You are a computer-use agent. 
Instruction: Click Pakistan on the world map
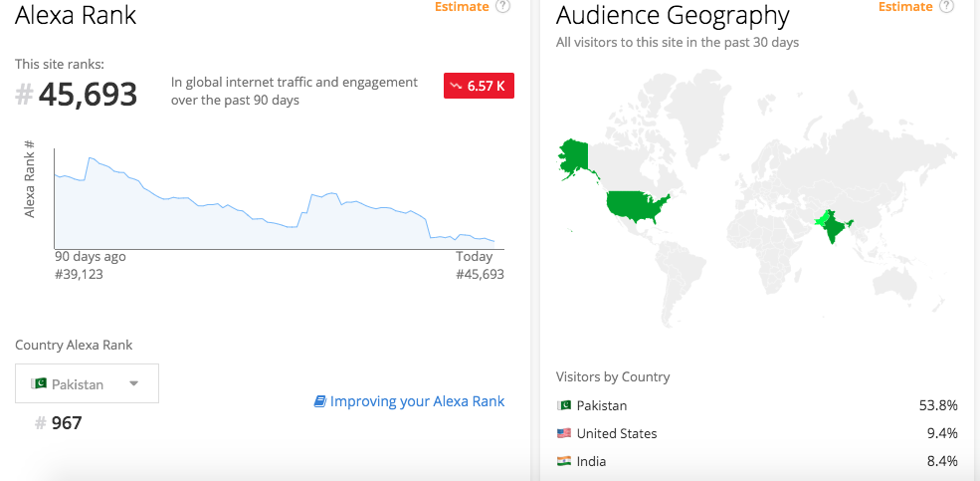[822, 220]
